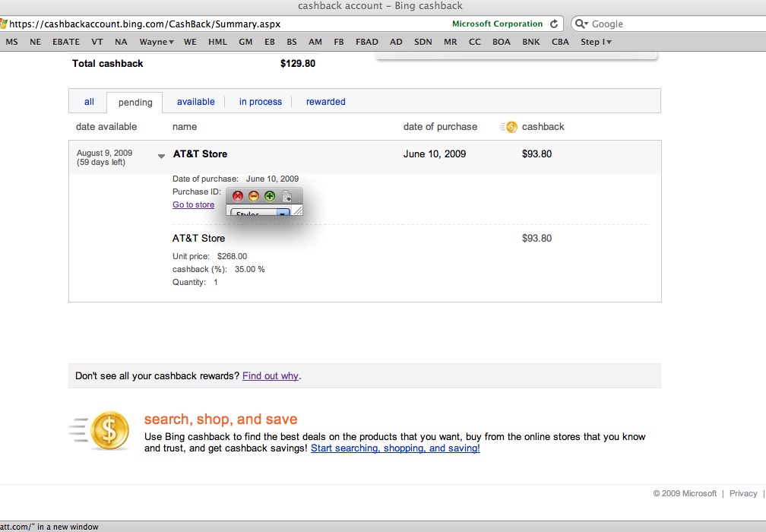Open the EB bookmark

(x=269, y=42)
